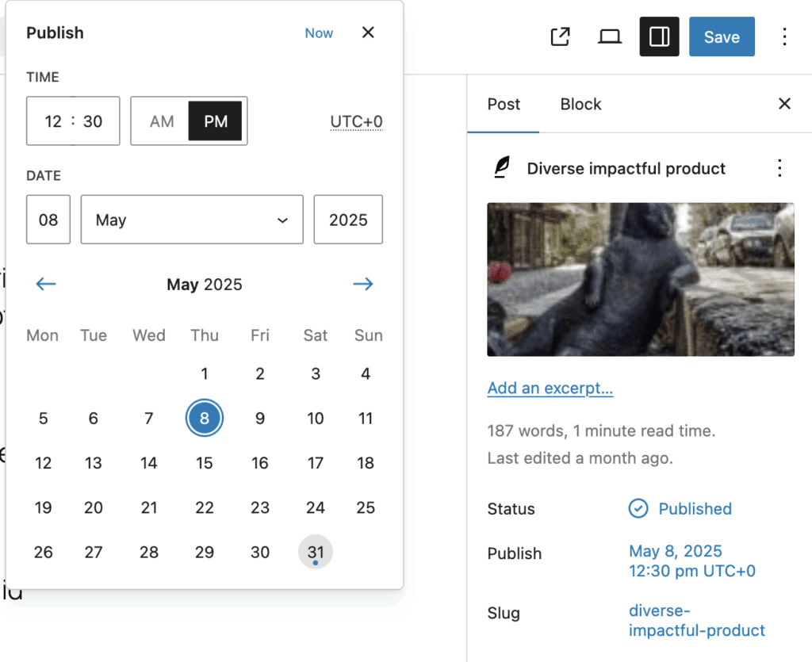Go back to April with the previous arrow
Screen dimensions: 812x662
point(46,284)
